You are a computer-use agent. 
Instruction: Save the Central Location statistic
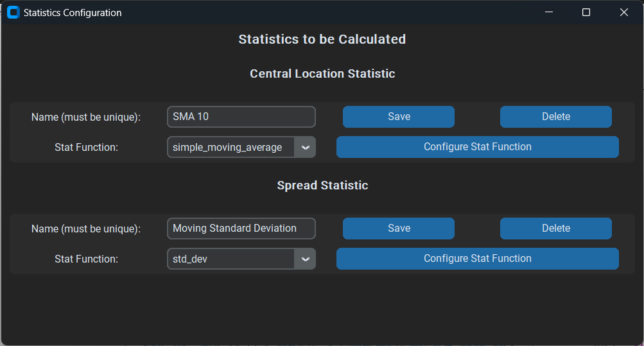(x=398, y=117)
